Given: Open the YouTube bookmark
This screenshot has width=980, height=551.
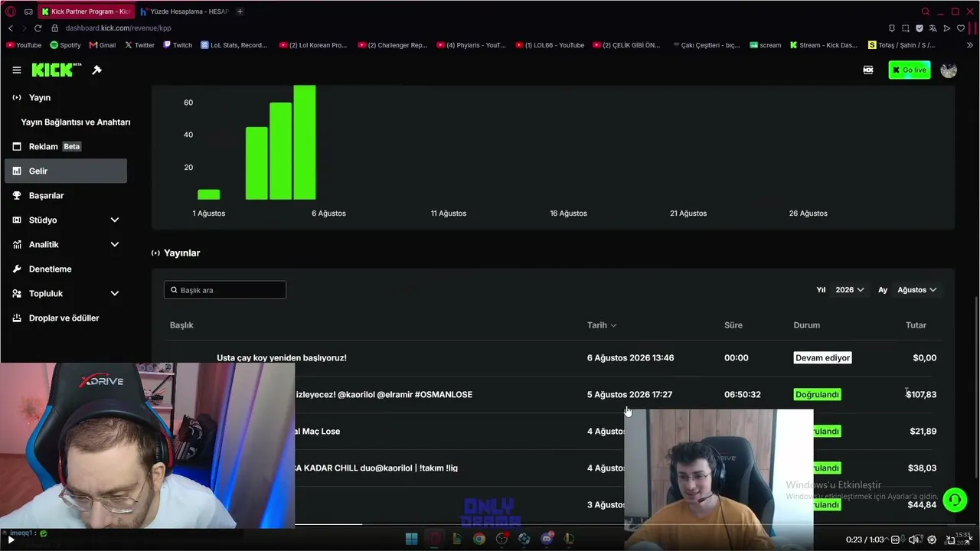Looking at the screenshot, I should (x=24, y=45).
